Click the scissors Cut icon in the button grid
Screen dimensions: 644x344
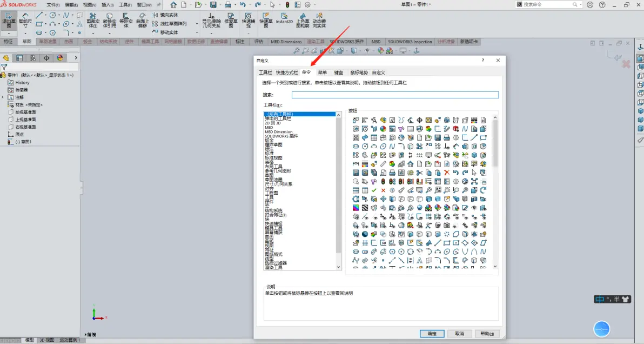[x=419, y=173]
